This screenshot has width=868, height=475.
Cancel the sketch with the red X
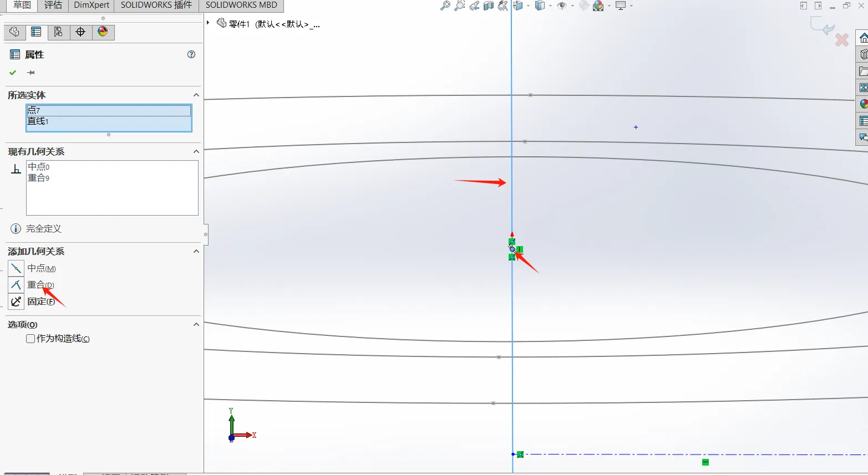click(842, 40)
